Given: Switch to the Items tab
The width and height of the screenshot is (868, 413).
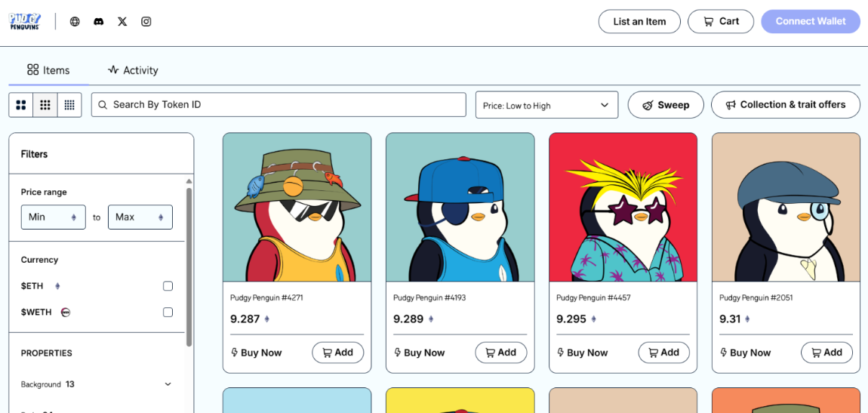Looking at the screenshot, I should click(48, 70).
